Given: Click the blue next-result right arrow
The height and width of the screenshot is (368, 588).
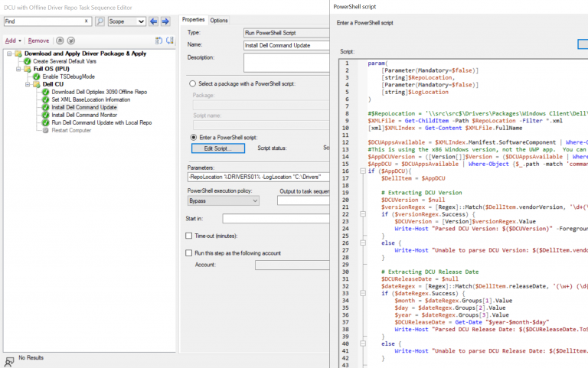Looking at the screenshot, I should [x=166, y=21].
